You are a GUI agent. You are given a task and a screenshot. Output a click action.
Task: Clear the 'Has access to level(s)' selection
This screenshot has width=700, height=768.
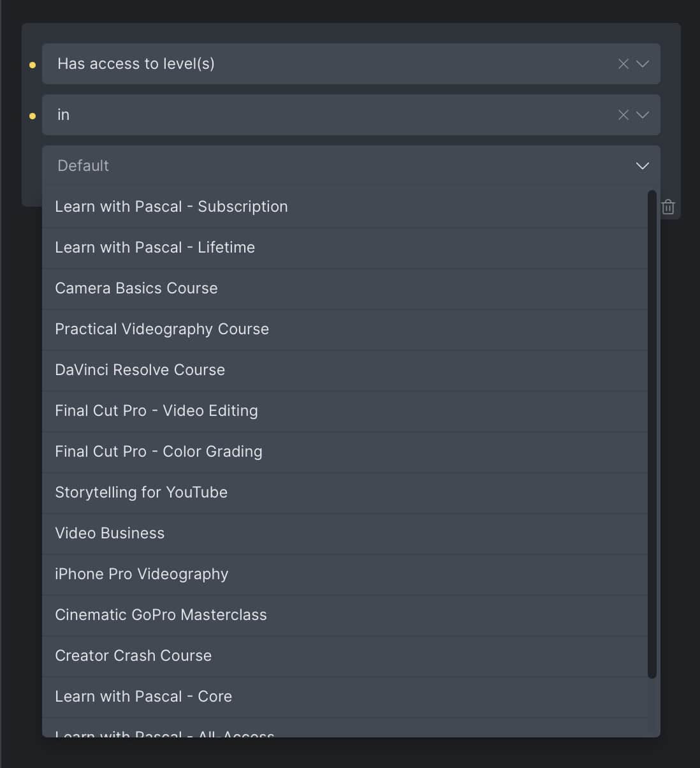pyautogui.click(x=623, y=64)
